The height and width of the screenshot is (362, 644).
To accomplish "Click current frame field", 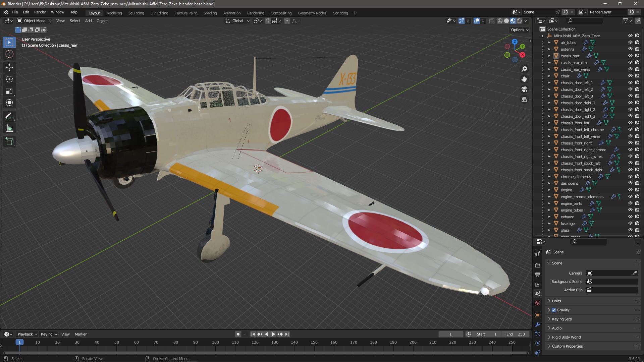I will [450, 334].
